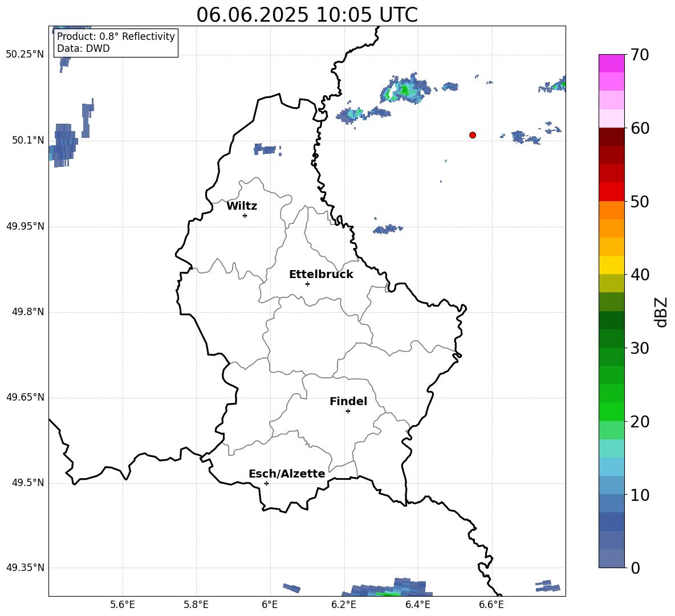Click the 49.35°N latitude label
Viewport: 675px width, 616px height.
[x=25, y=568]
